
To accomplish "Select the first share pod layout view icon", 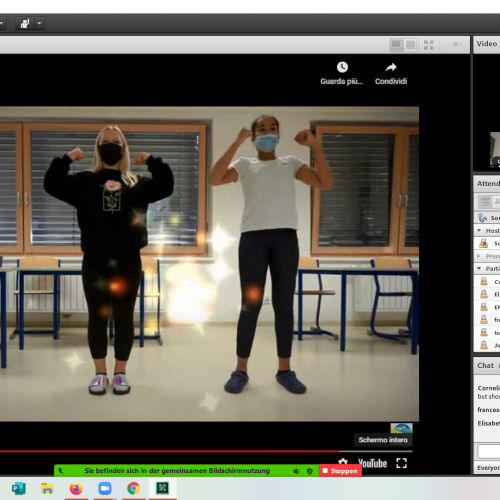I will tap(397, 44).
